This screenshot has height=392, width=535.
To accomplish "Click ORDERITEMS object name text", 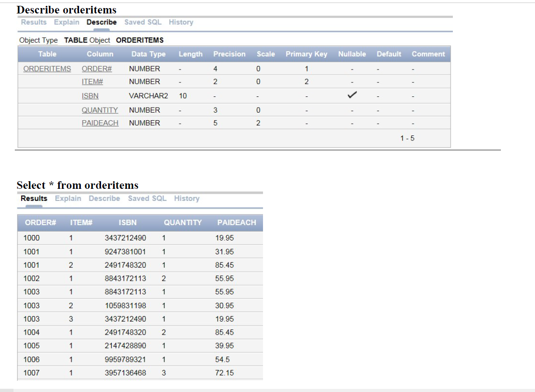I will coord(140,40).
